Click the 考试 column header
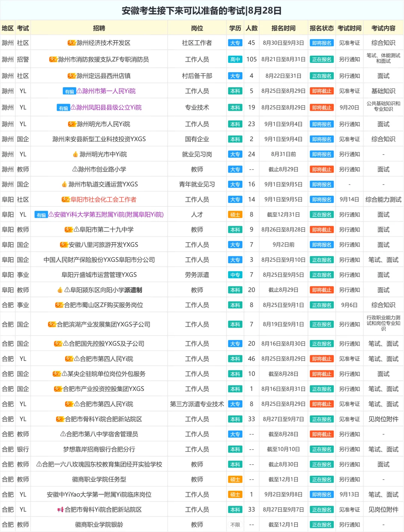This screenshot has width=404, height=532. point(23,28)
